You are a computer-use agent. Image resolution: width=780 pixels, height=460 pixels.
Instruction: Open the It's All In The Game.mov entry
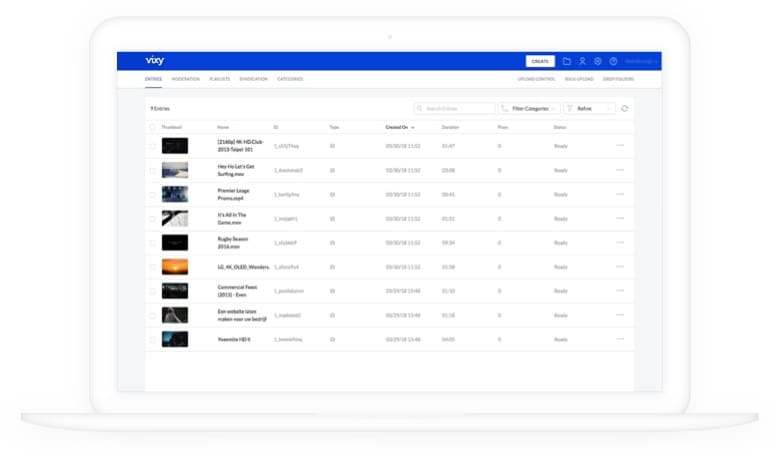pyautogui.click(x=232, y=219)
